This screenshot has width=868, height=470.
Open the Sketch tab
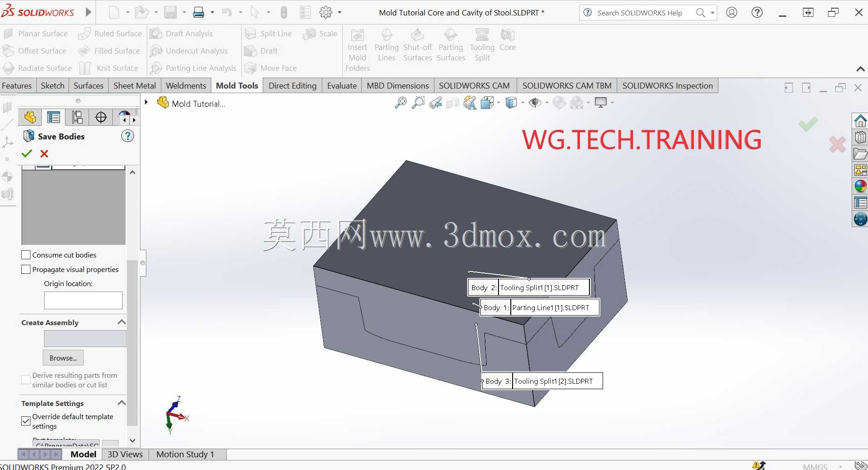[x=53, y=86]
